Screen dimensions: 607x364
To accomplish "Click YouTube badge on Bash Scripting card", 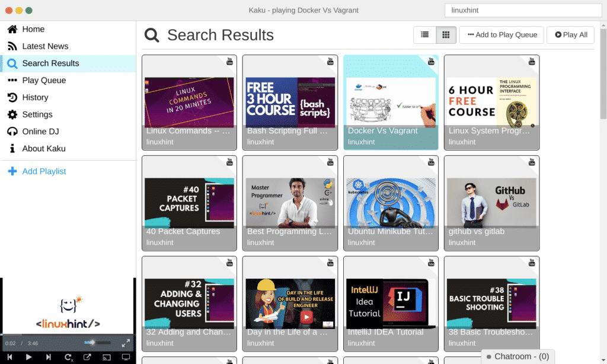I will point(330,61).
